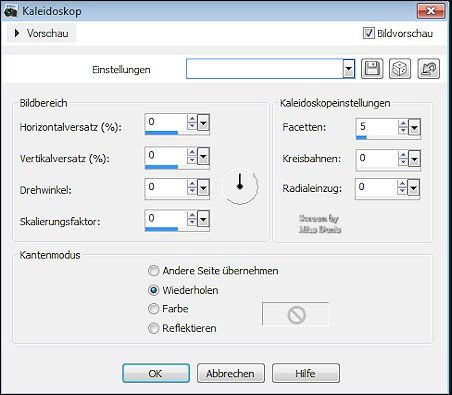Increase Skalierungsfaktor with the up arrow
452x395 pixels.
(x=192, y=215)
